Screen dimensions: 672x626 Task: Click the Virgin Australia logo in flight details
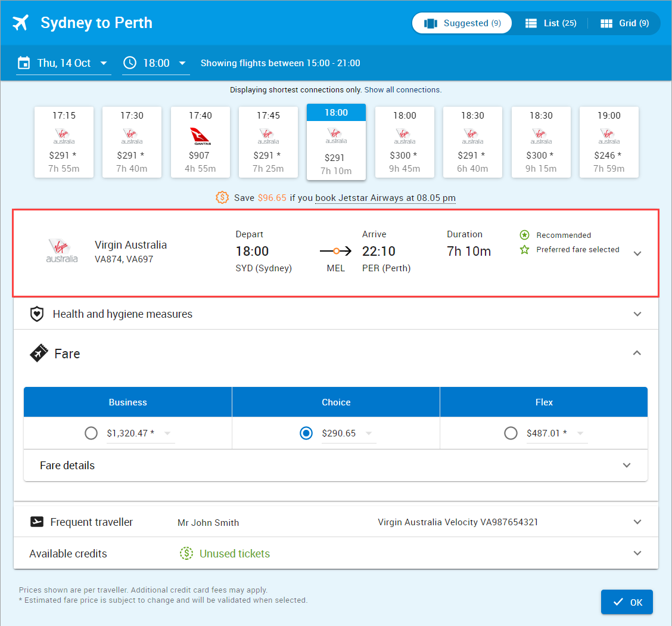tap(62, 251)
